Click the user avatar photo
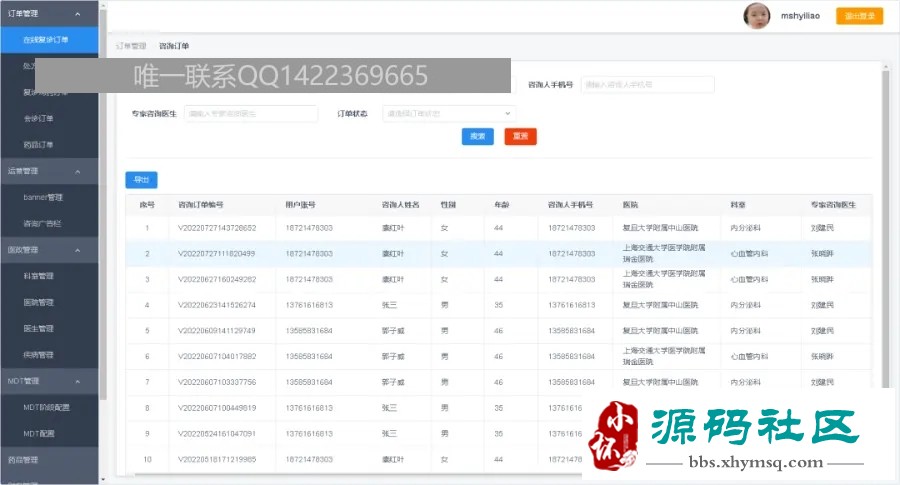 click(757, 15)
